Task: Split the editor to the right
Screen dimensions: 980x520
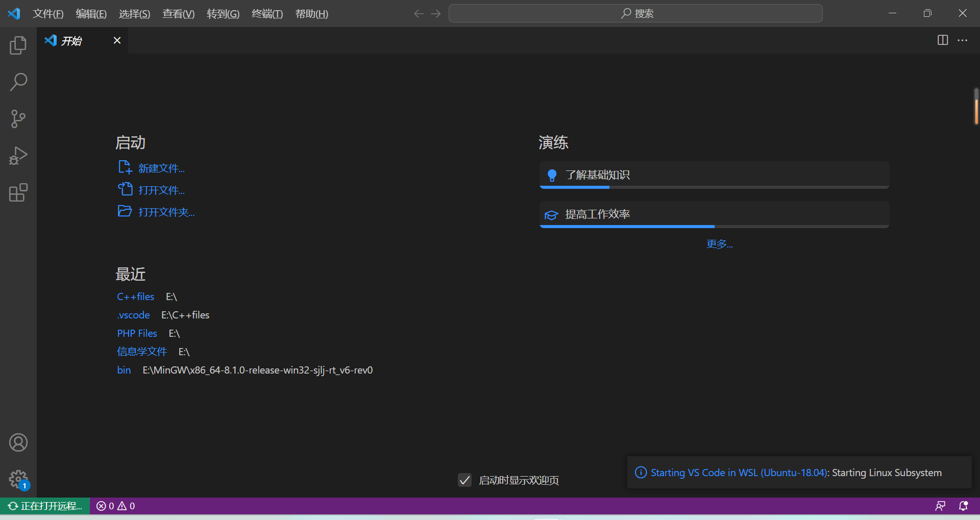Action: pos(943,40)
